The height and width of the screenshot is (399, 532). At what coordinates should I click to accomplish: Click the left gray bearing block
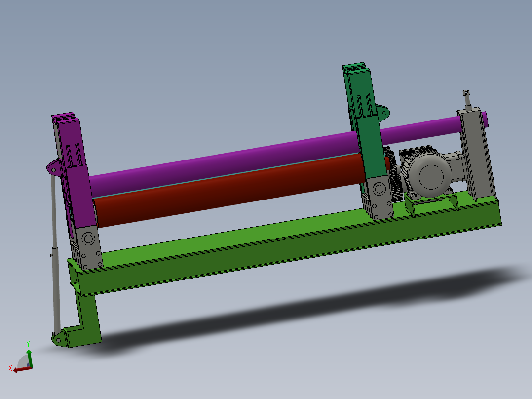89,247
